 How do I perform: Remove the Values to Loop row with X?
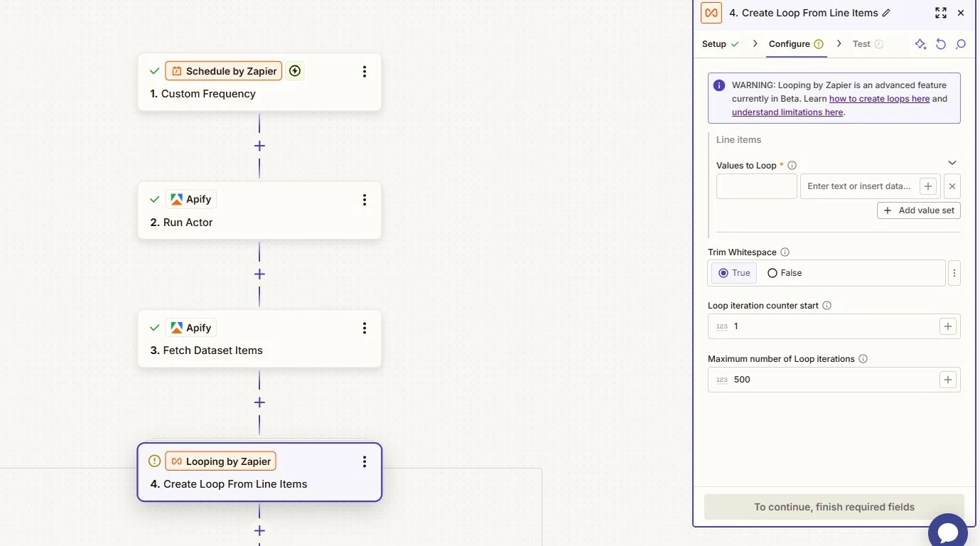click(x=952, y=186)
